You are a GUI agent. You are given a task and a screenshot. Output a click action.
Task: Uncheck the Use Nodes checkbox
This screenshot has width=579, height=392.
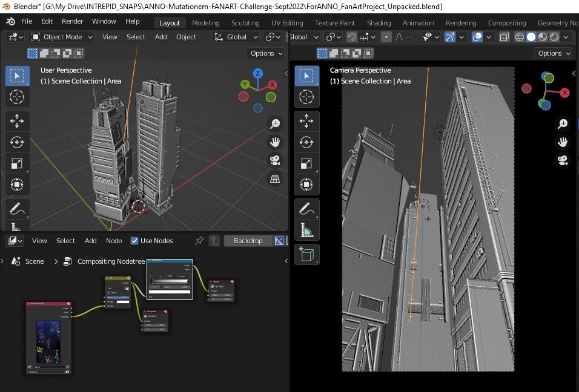click(x=134, y=241)
